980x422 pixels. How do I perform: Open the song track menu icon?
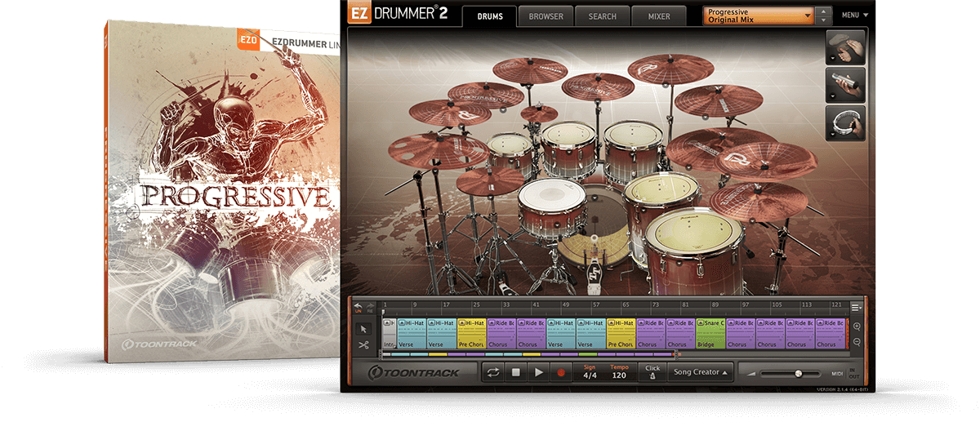click(856, 307)
